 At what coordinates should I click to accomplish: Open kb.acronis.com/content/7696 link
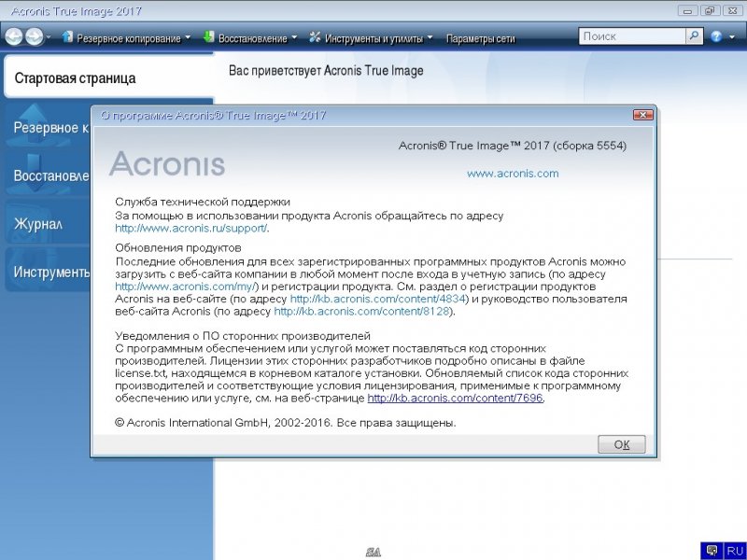[455, 399]
